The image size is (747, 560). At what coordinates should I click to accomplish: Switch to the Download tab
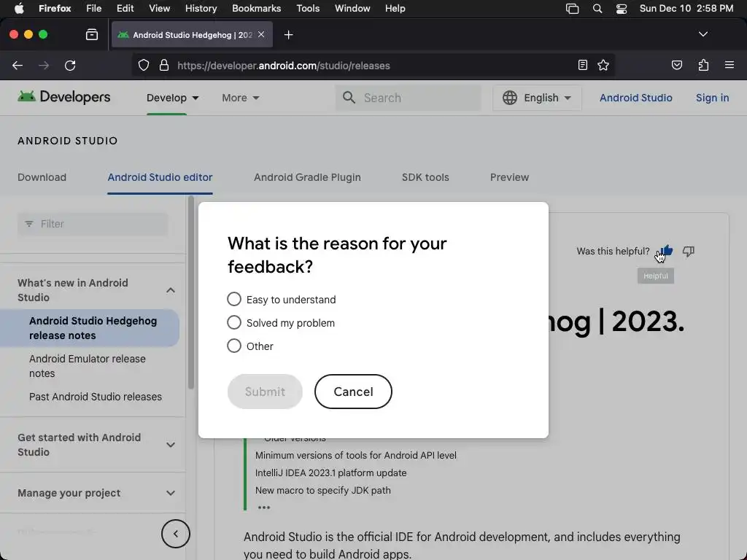[42, 177]
